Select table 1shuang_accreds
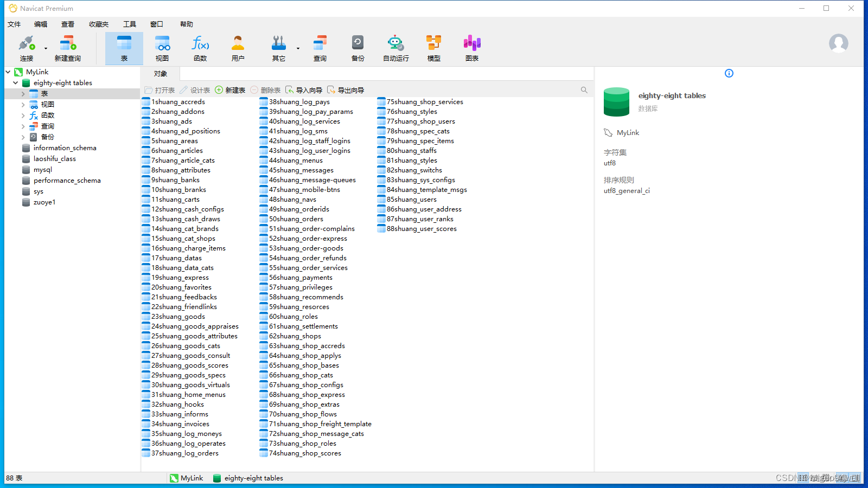868x488 pixels. tap(174, 101)
